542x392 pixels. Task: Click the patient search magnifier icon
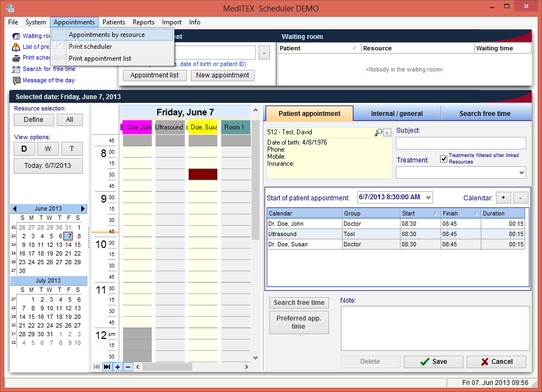pos(378,132)
